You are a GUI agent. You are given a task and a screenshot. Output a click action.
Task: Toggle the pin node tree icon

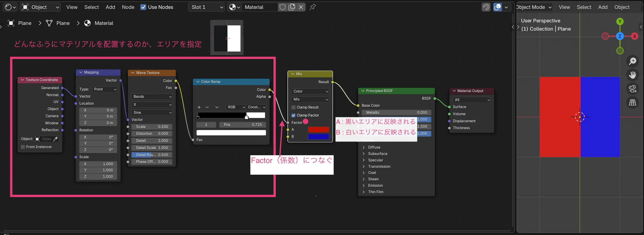[x=312, y=7]
